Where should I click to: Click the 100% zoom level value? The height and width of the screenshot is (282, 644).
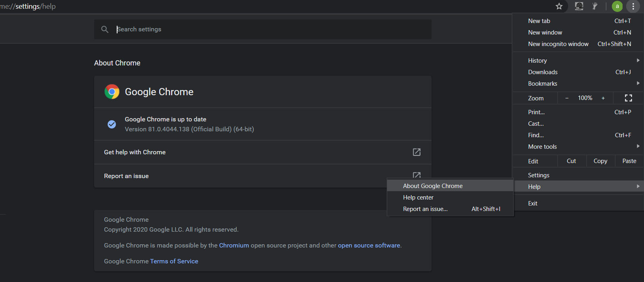585,98
